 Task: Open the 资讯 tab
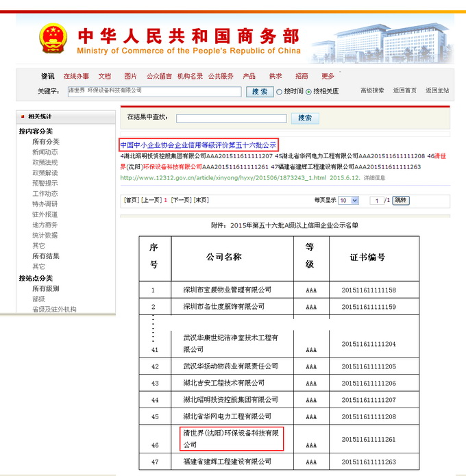tap(48, 76)
